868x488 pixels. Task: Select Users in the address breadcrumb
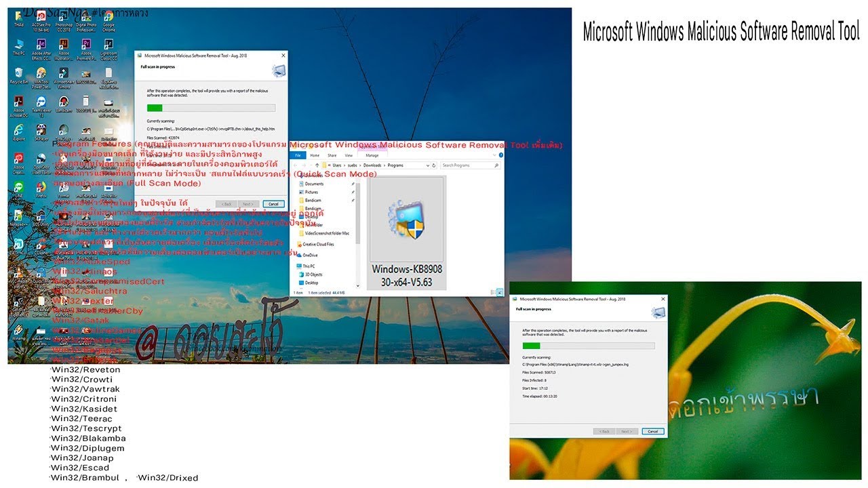tap(336, 165)
